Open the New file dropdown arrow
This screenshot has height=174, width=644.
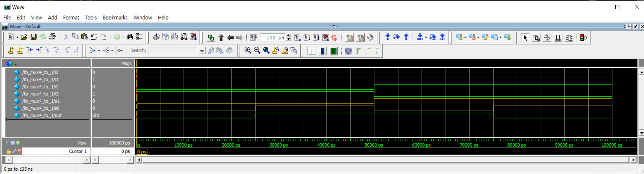click(x=17, y=37)
